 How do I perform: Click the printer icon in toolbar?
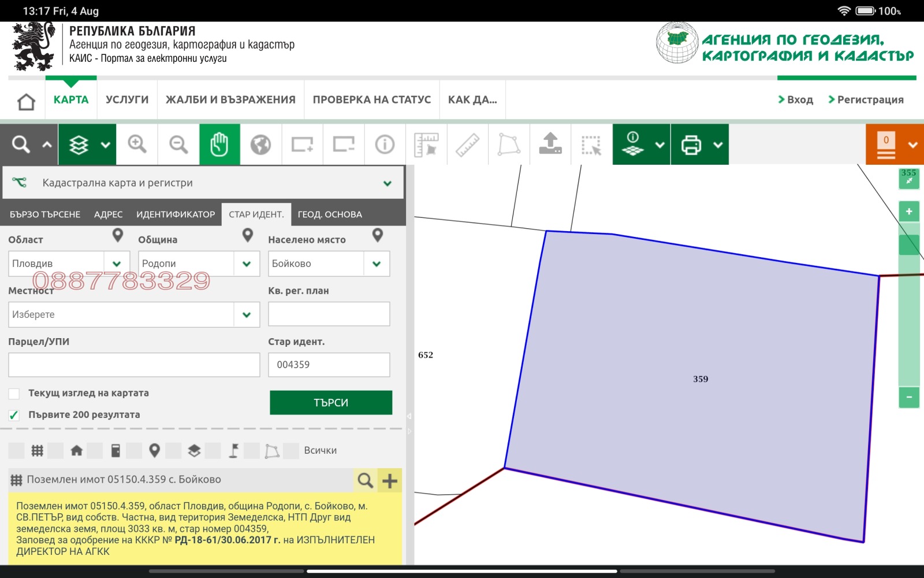tap(691, 144)
